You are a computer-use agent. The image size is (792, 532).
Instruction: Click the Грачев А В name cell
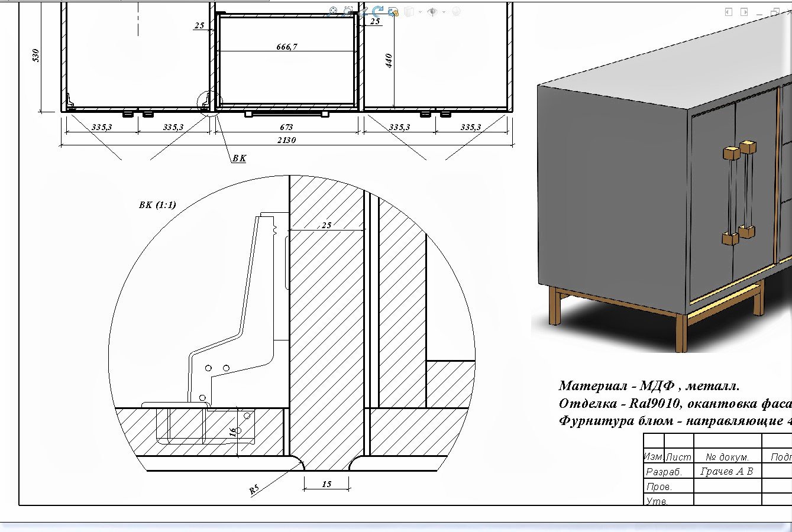point(728,471)
